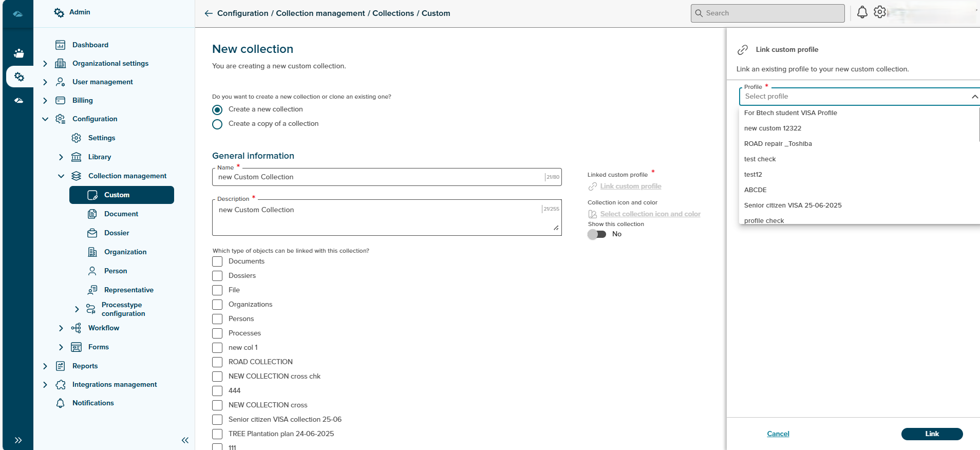Open the settings gear icon in header
980x450 pixels.
point(880,12)
